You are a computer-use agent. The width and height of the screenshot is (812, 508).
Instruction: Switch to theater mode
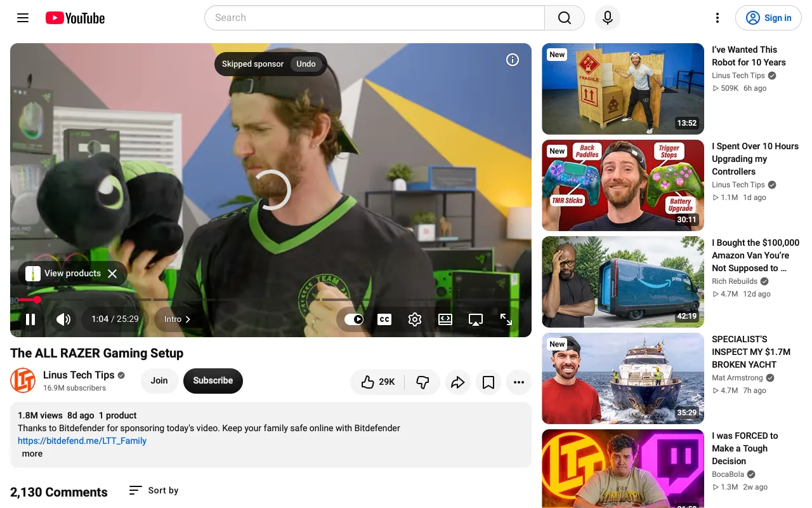445,319
